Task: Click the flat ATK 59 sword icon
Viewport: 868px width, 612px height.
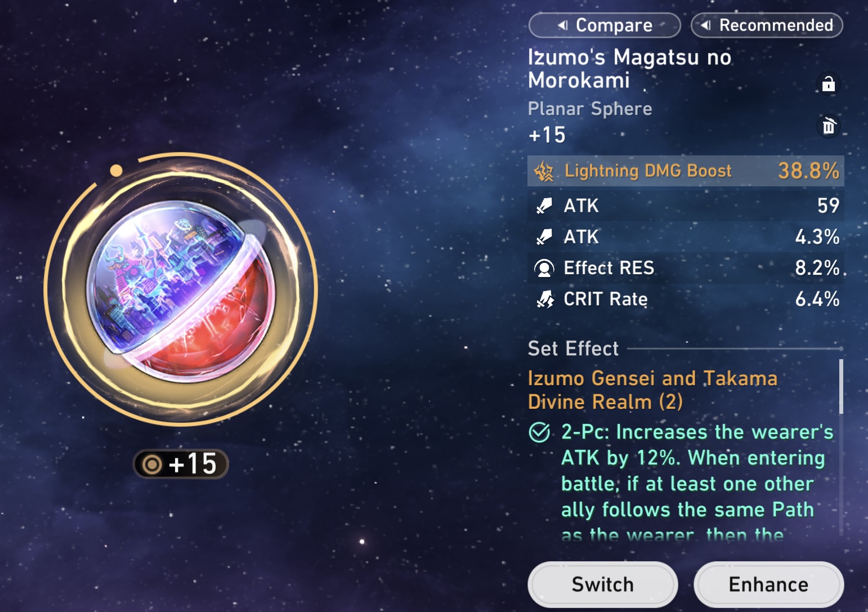Action: (544, 206)
